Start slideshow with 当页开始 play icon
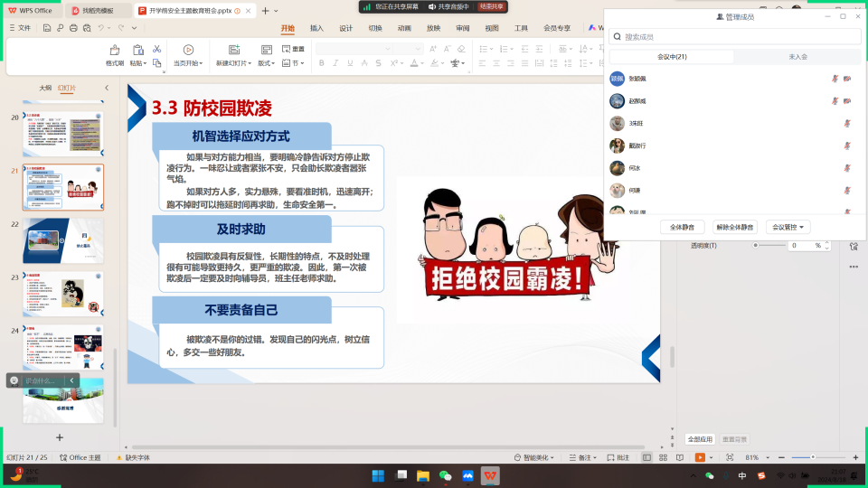Viewport: 868px width, 488px height. pos(188,50)
